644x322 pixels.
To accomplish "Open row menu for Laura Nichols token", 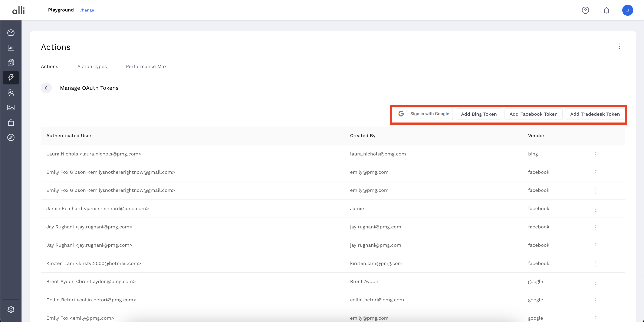I will tap(596, 154).
